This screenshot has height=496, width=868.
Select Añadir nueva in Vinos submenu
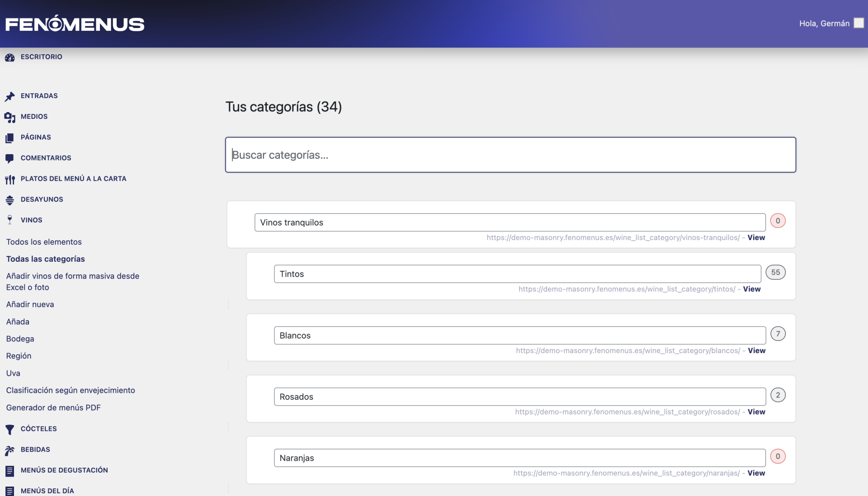tap(30, 304)
